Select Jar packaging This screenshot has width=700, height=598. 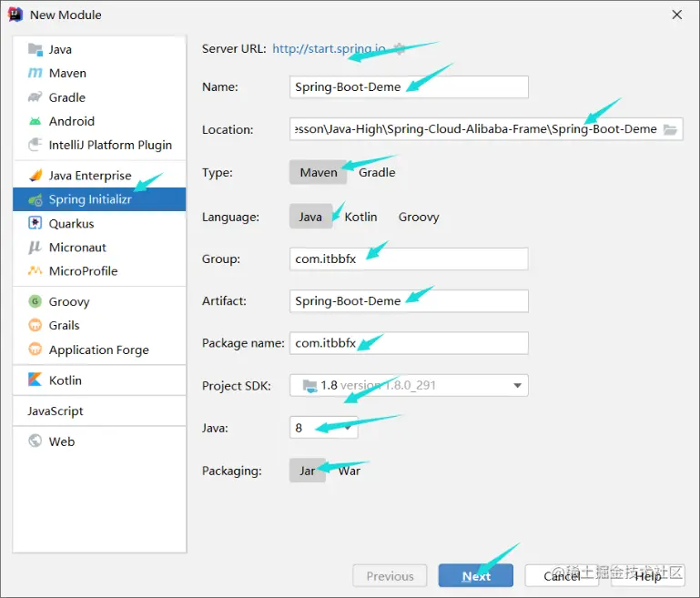coord(308,471)
